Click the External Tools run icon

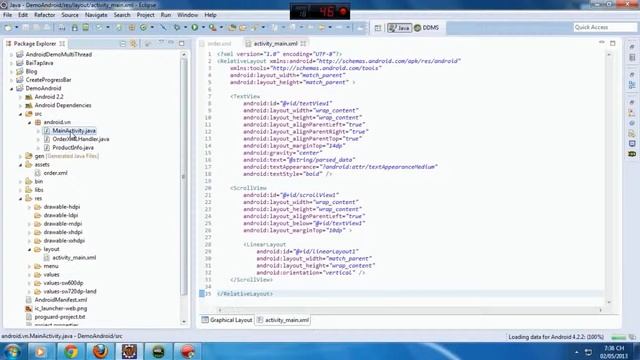pos(213,27)
